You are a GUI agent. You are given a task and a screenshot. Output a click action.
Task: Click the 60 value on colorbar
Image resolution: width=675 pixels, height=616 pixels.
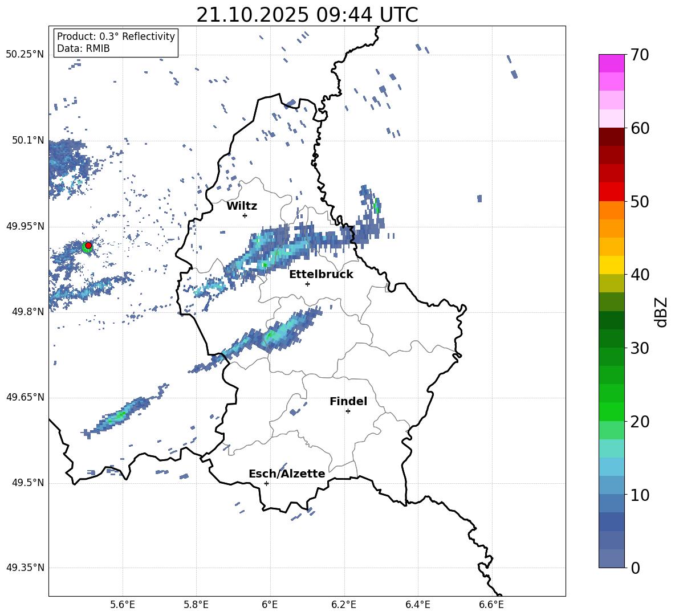click(639, 128)
